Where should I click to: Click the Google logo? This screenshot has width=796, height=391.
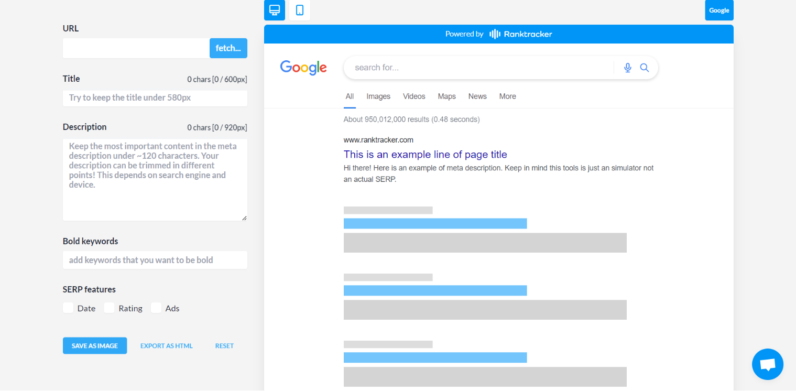pyautogui.click(x=304, y=68)
